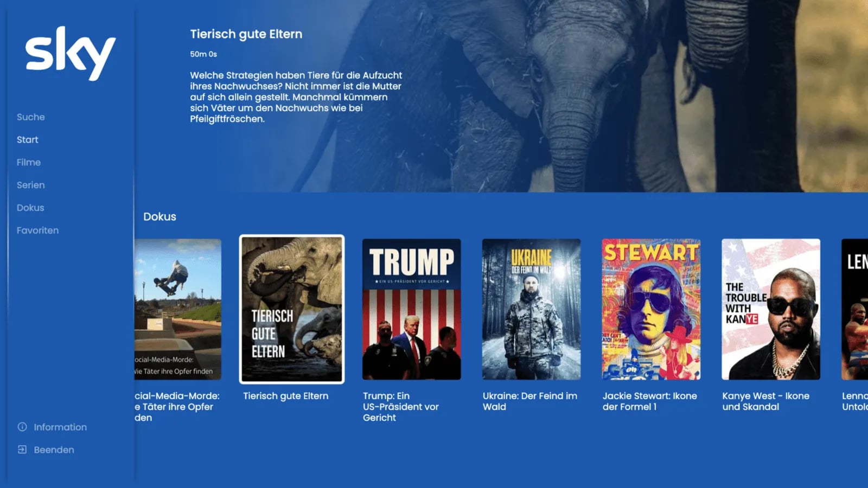Click the Information circle icon
Screen dimensions: 868x488
pyautogui.click(x=22, y=427)
